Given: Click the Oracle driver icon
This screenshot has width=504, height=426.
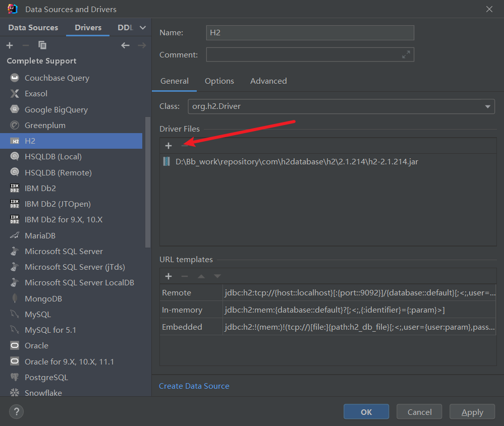Looking at the screenshot, I should 15,346.
